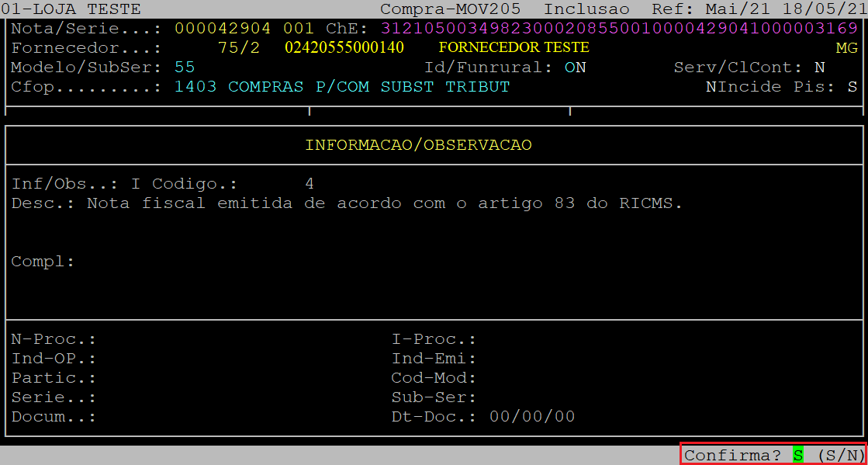Toggle the Serv/ClCont N flag
Screen dimensions: 868x465
(819, 68)
